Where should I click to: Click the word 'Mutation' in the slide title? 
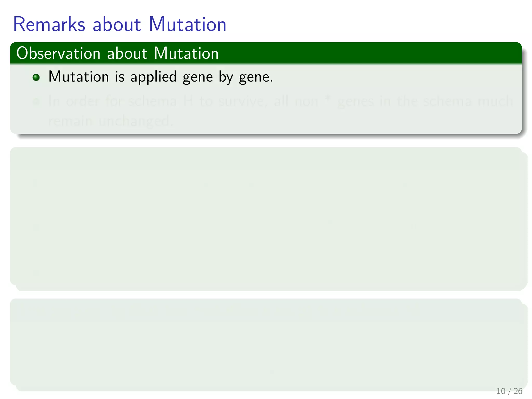point(187,24)
